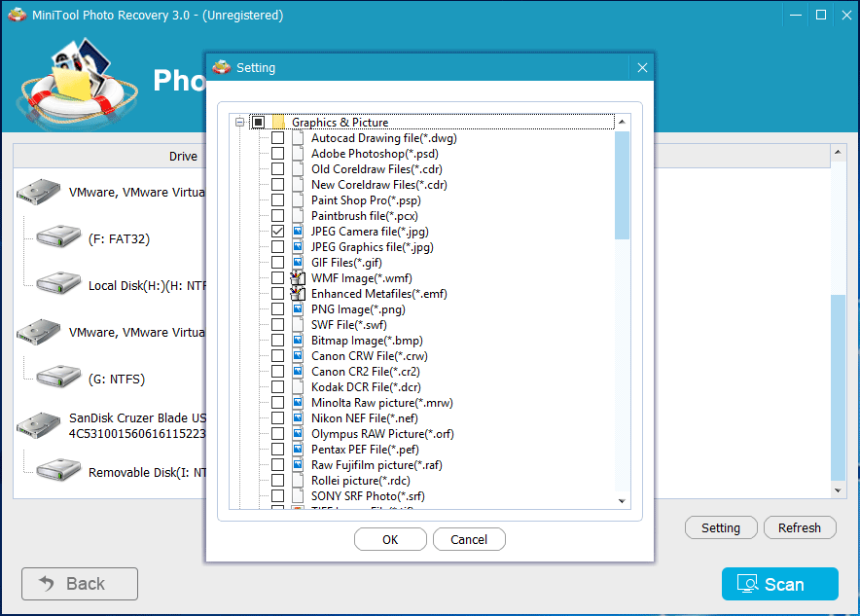Click the Bitmap Image file type icon
Viewport: 860px width, 616px height.
pyautogui.click(x=298, y=340)
